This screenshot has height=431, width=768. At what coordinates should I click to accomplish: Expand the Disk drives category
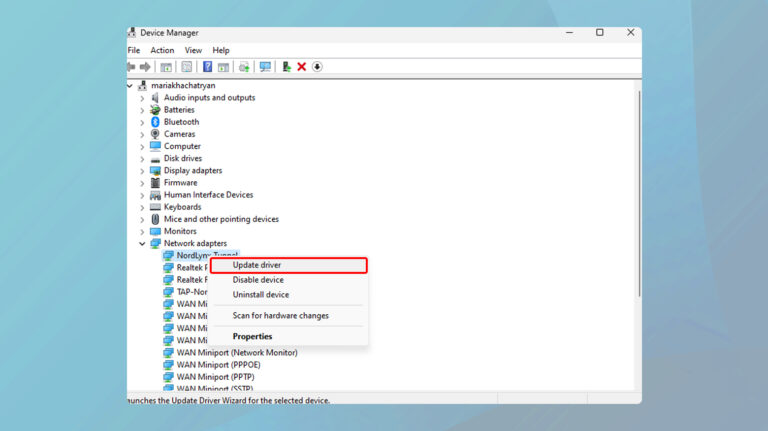coord(142,158)
